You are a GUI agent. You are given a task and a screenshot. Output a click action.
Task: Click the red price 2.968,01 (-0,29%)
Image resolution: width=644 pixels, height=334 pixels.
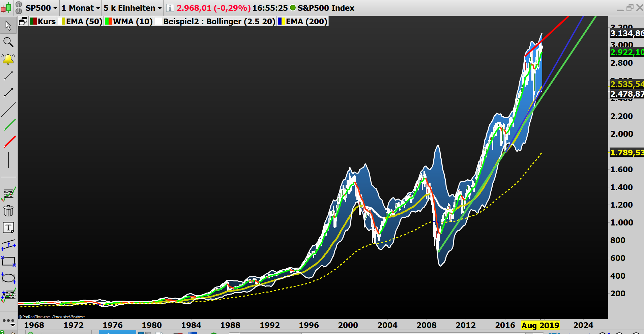click(x=214, y=8)
